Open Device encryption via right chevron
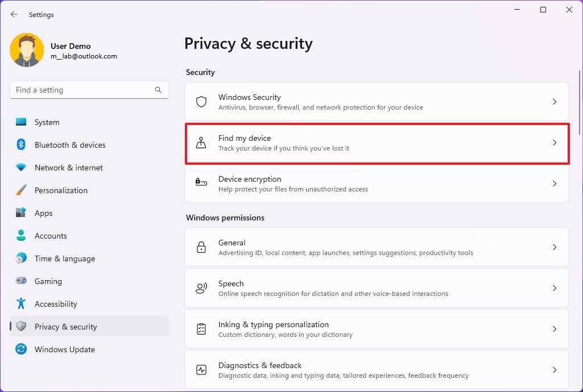This screenshot has height=392, width=583. pyautogui.click(x=555, y=184)
